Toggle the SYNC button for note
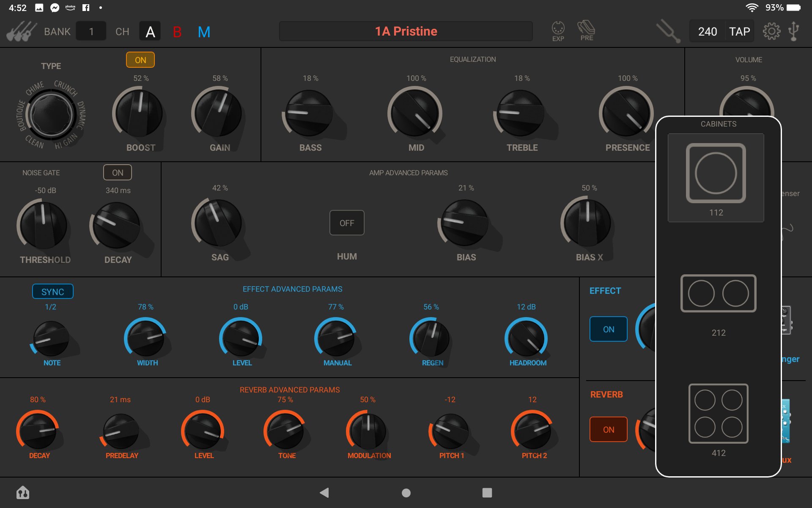Image resolution: width=812 pixels, height=508 pixels. [x=52, y=292]
